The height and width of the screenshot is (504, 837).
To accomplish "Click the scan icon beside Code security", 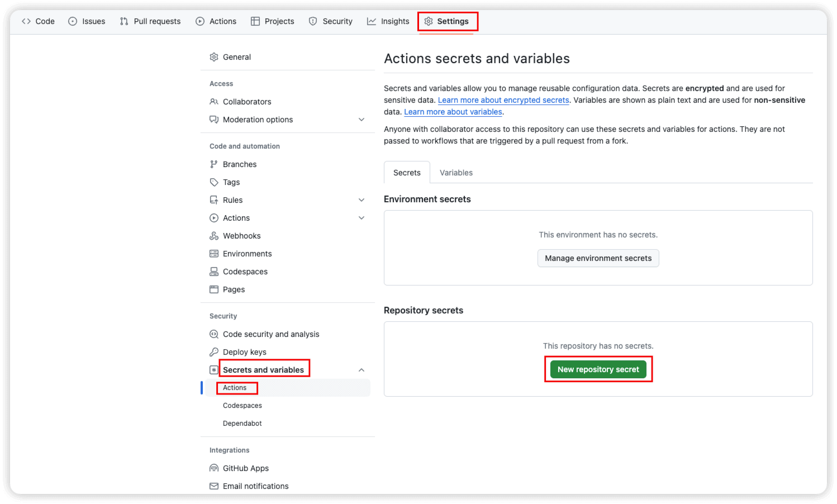I will click(214, 334).
